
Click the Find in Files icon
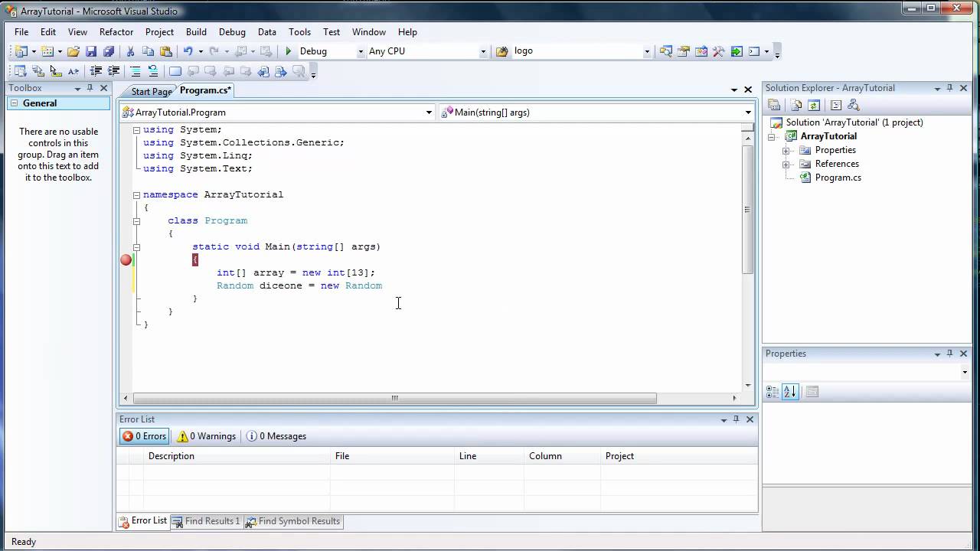pyautogui.click(x=502, y=51)
